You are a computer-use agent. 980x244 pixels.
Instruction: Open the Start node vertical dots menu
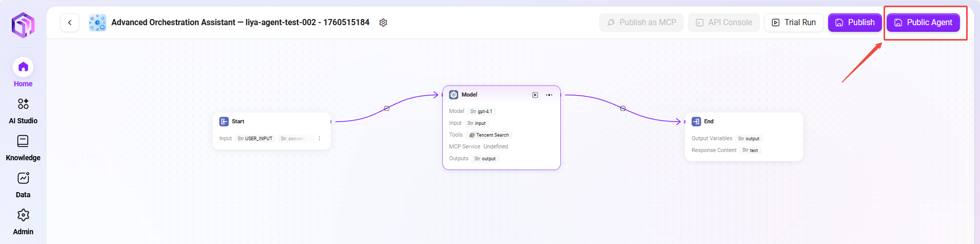point(319,139)
